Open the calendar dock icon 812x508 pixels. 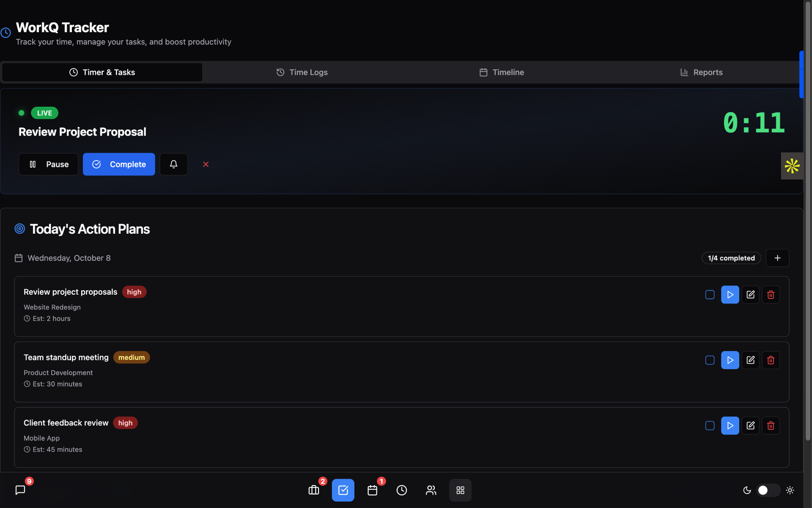click(373, 490)
